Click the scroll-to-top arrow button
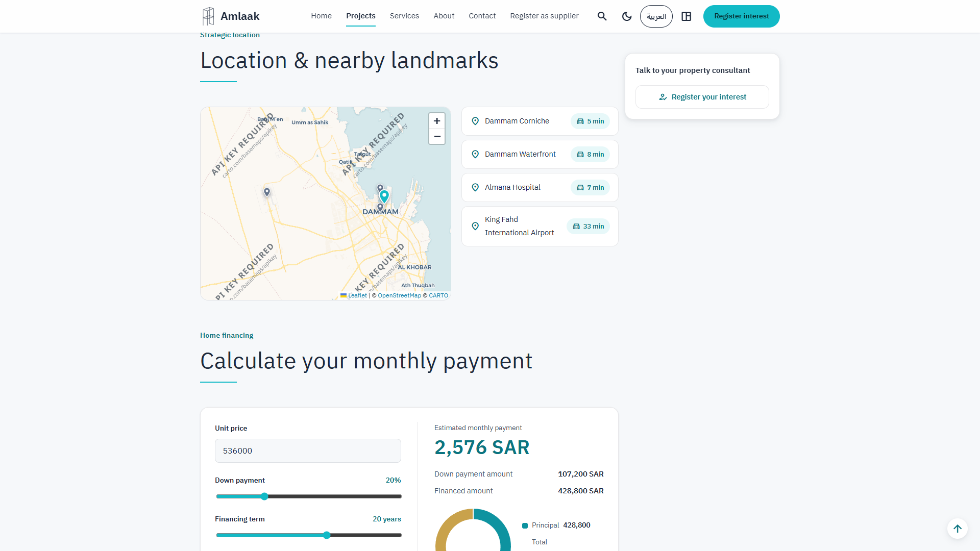980x551 pixels. point(958,529)
